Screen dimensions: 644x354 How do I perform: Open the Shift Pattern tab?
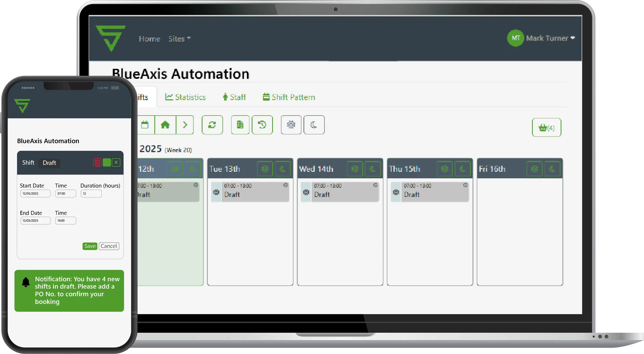click(x=289, y=97)
